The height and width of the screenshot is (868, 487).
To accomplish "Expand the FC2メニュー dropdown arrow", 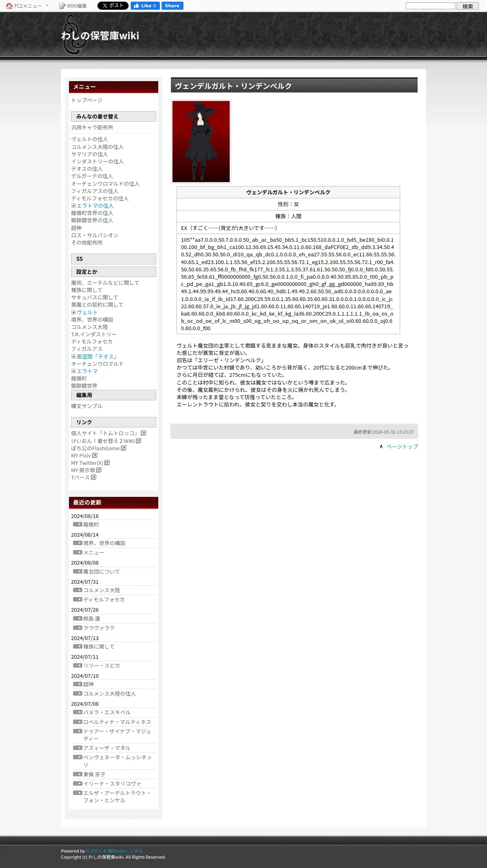I will (x=47, y=6).
